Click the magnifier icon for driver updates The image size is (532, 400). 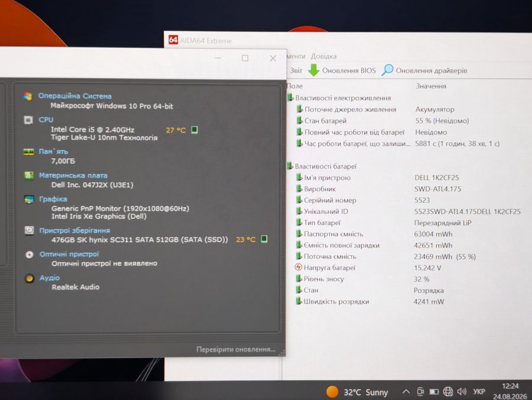(387, 70)
